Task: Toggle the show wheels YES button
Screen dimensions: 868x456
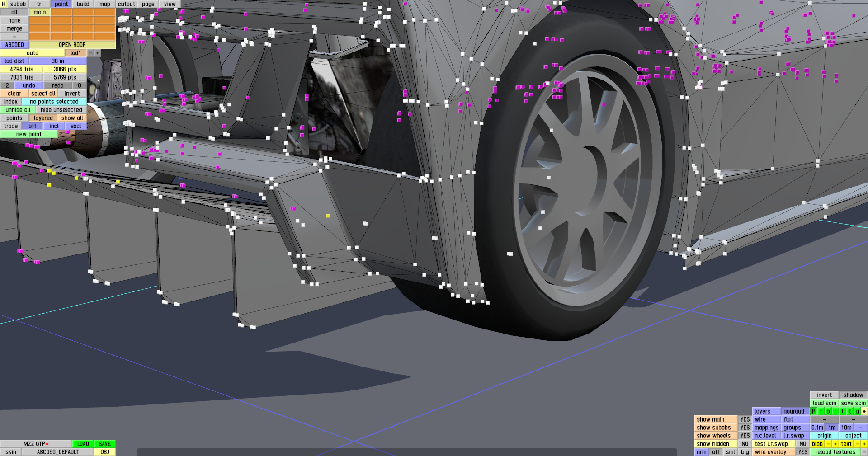Action: click(x=745, y=436)
